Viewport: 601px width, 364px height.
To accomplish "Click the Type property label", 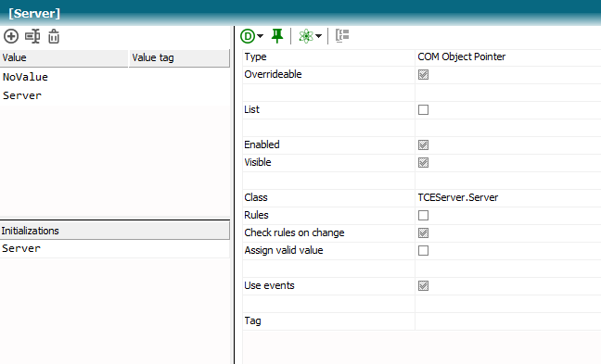I will (x=255, y=57).
